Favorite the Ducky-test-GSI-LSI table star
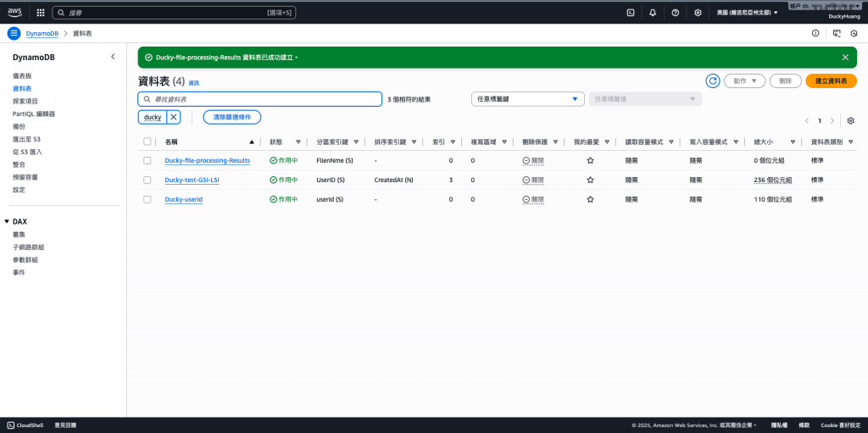The height and width of the screenshot is (433, 868). [590, 180]
